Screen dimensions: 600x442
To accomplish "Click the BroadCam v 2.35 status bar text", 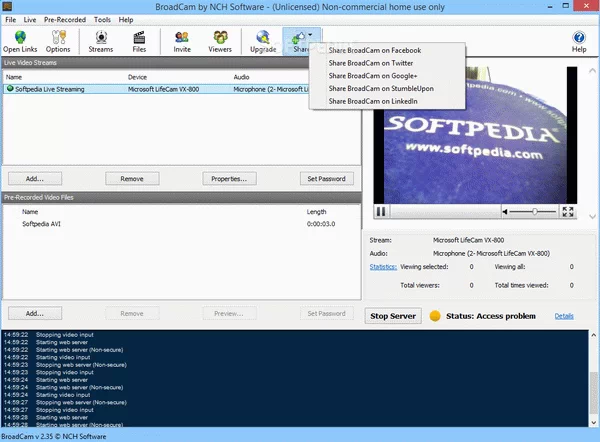I will (54, 436).
